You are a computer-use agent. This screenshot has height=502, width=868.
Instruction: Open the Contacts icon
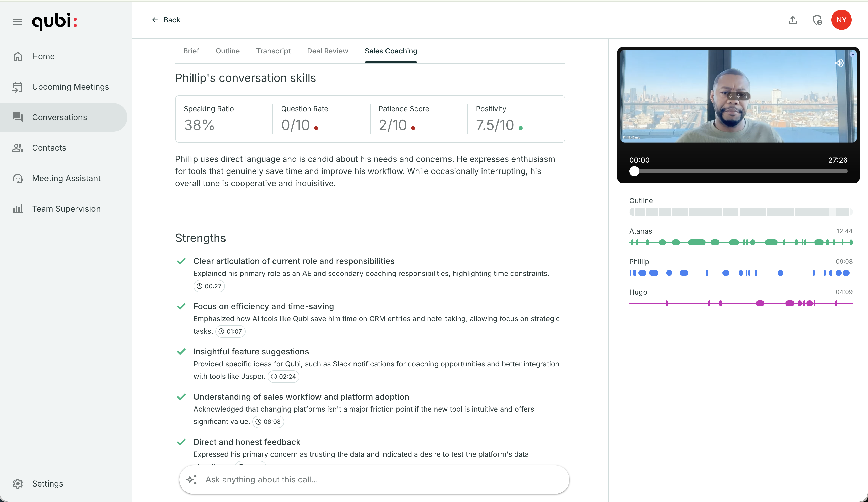(x=18, y=148)
